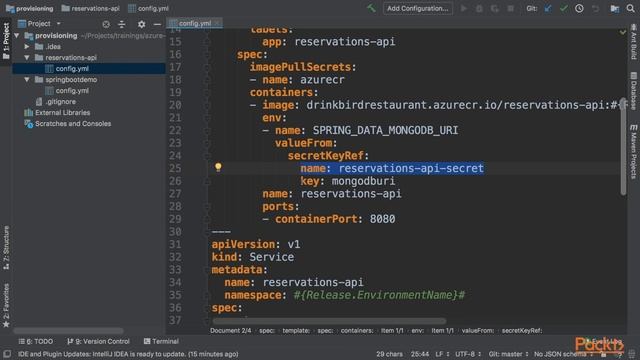Screen dimensions: 640x360
Task: Click the editor vertical scrollbar
Action: (623, 146)
